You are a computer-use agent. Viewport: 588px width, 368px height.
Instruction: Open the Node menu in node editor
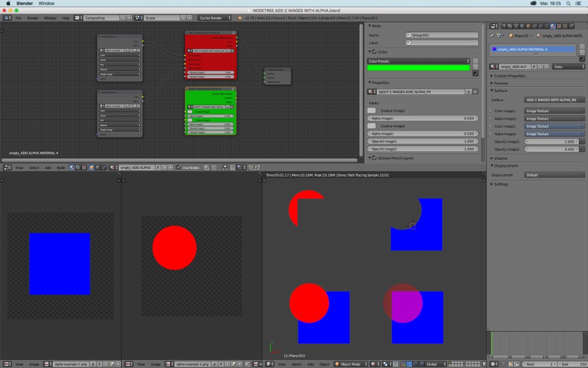click(x=60, y=167)
